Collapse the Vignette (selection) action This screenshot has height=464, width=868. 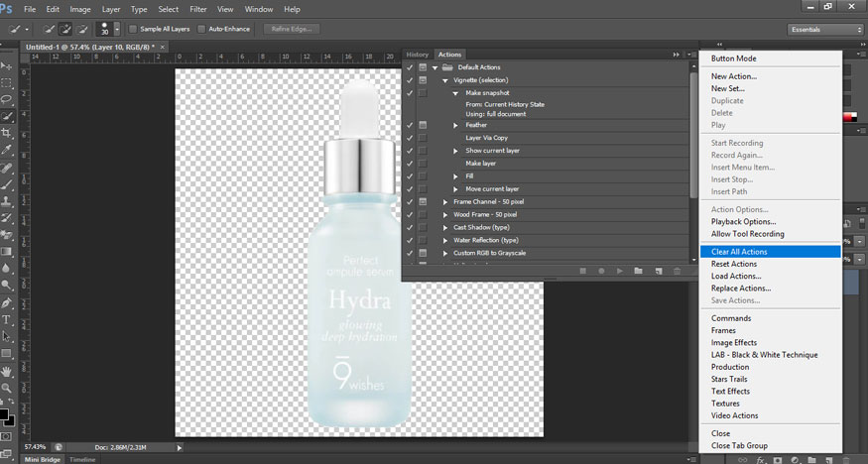[x=445, y=79]
